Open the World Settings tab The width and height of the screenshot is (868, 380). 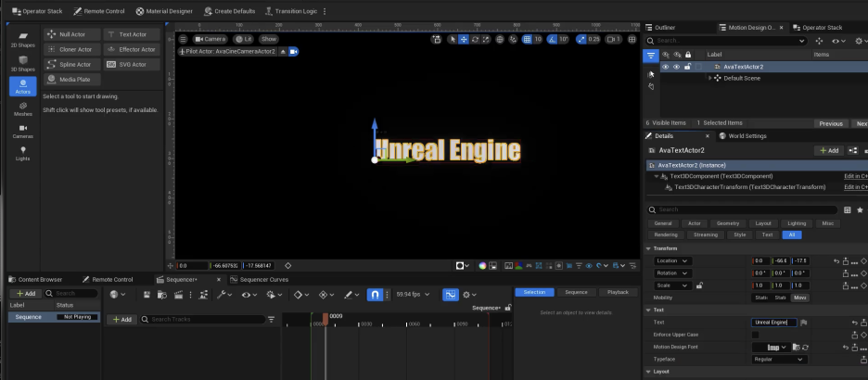(743, 136)
